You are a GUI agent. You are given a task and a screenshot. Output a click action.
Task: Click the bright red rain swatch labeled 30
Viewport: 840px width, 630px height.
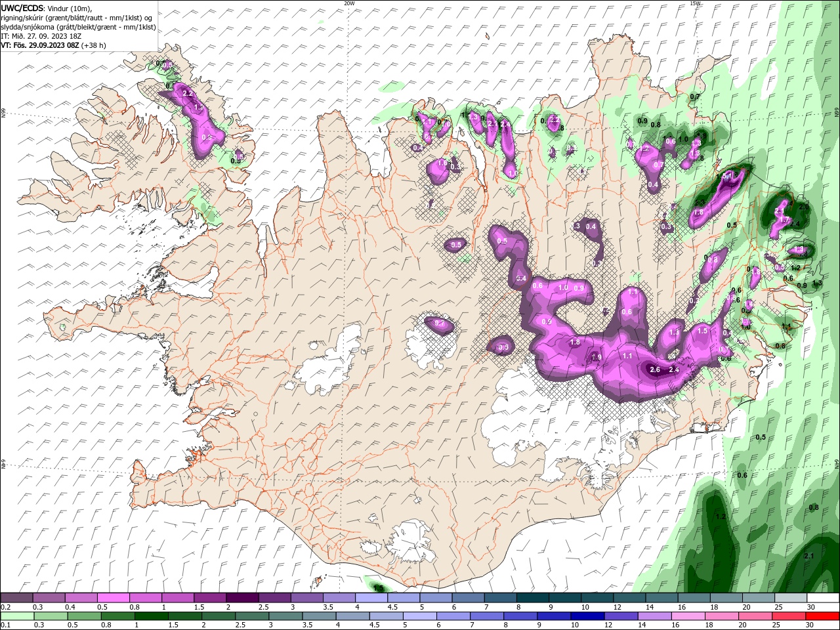(822, 616)
